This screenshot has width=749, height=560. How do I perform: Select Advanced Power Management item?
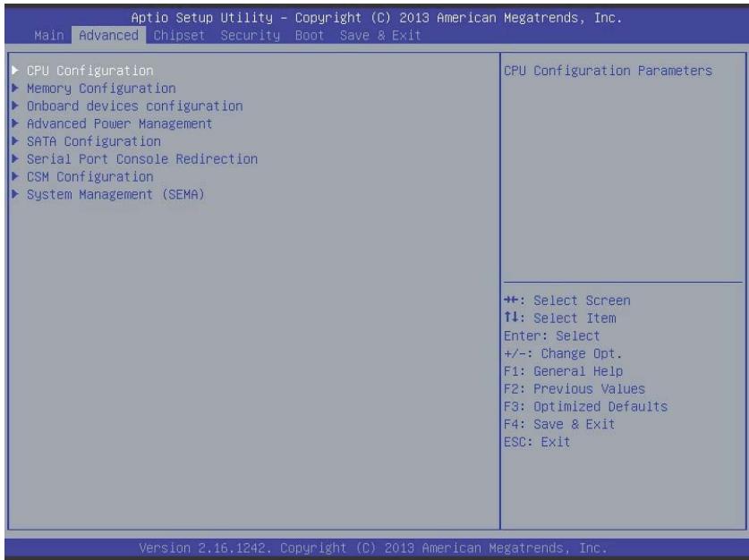pos(119,123)
